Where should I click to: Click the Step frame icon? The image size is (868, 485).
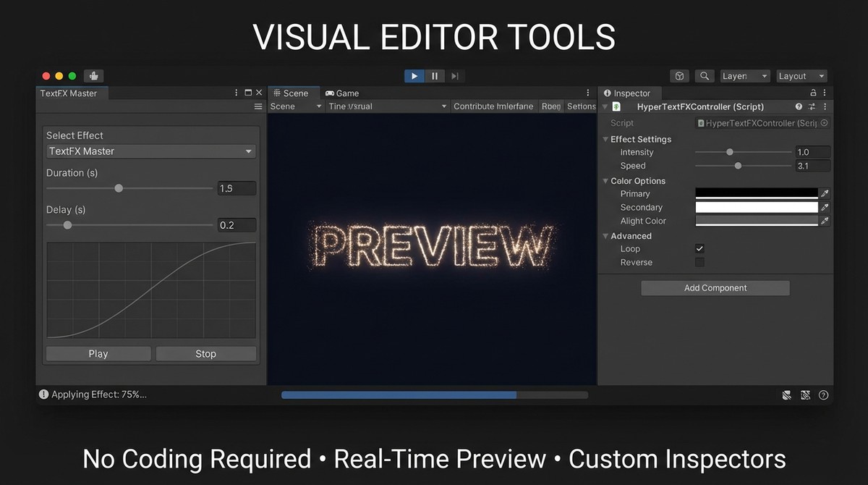coord(454,75)
